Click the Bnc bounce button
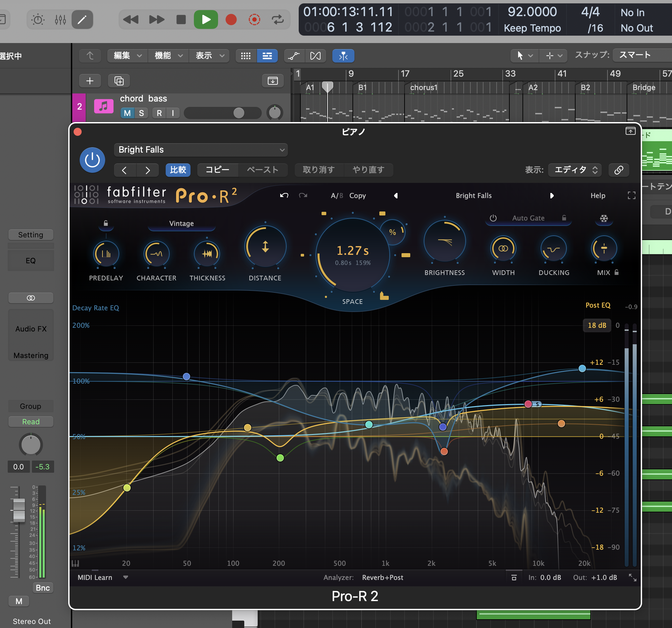 (x=43, y=588)
